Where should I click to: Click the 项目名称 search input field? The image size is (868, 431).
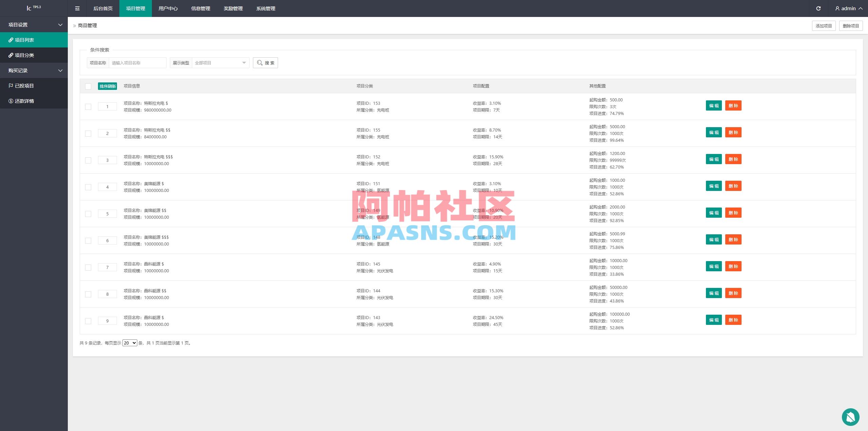[137, 62]
